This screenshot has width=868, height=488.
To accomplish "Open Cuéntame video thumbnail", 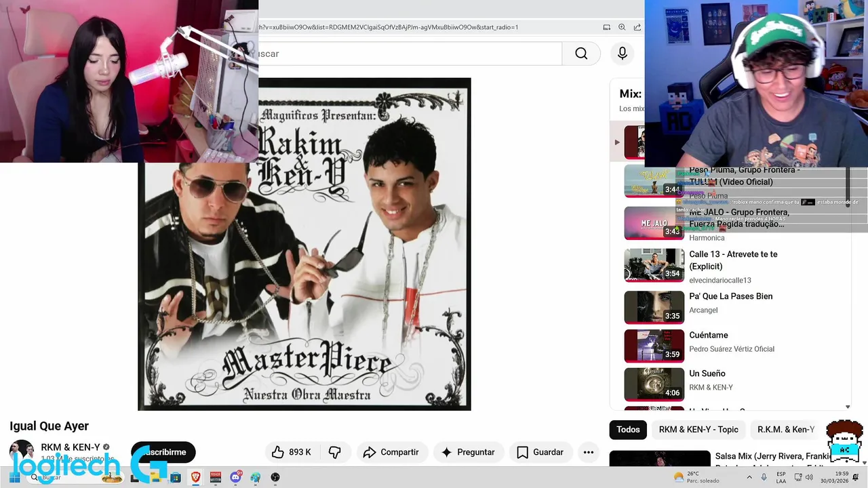I will tap(654, 346).
